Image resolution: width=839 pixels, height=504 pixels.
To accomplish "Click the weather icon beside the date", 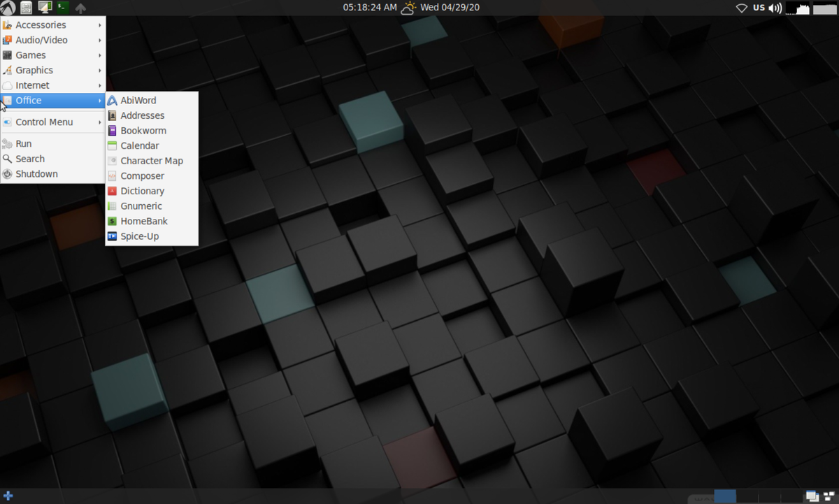I will coord(408,8).
